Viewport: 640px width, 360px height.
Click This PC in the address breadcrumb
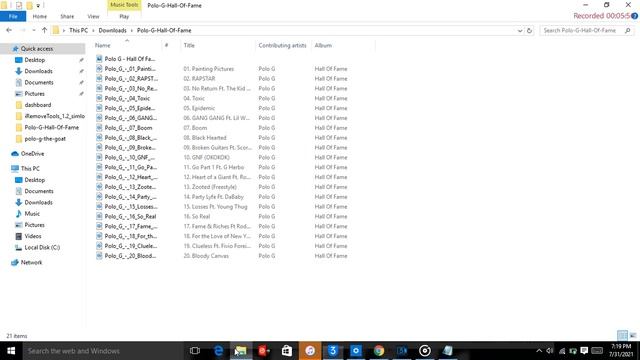[x=78, y=30]
